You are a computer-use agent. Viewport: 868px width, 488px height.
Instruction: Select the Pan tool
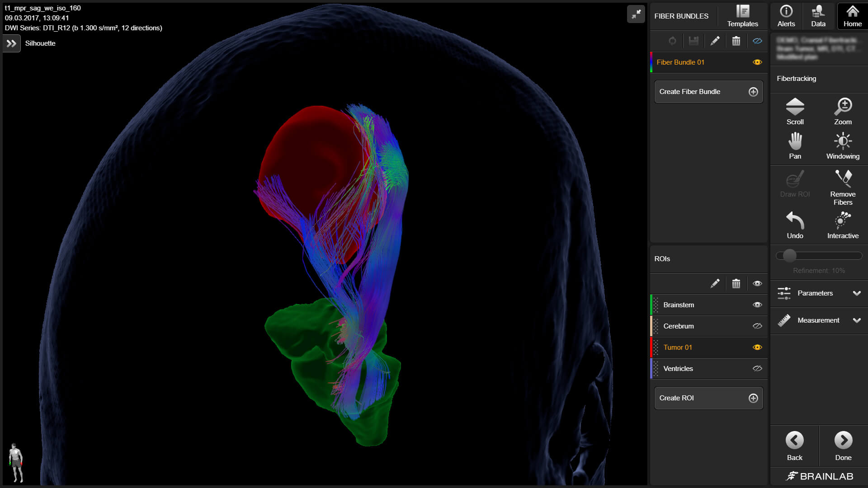click(795, 145)
